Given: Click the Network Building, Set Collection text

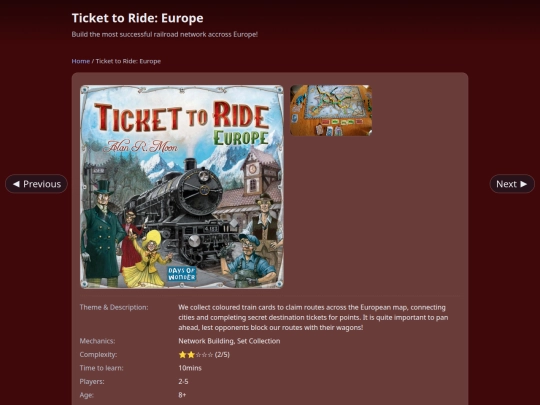Looking at the screenshot, I should coord(229,341).
